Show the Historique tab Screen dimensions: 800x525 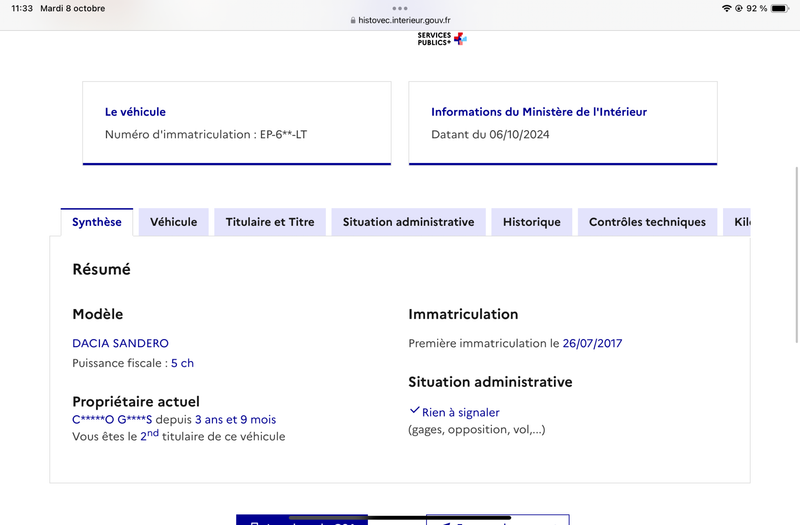tap(532, 222)
